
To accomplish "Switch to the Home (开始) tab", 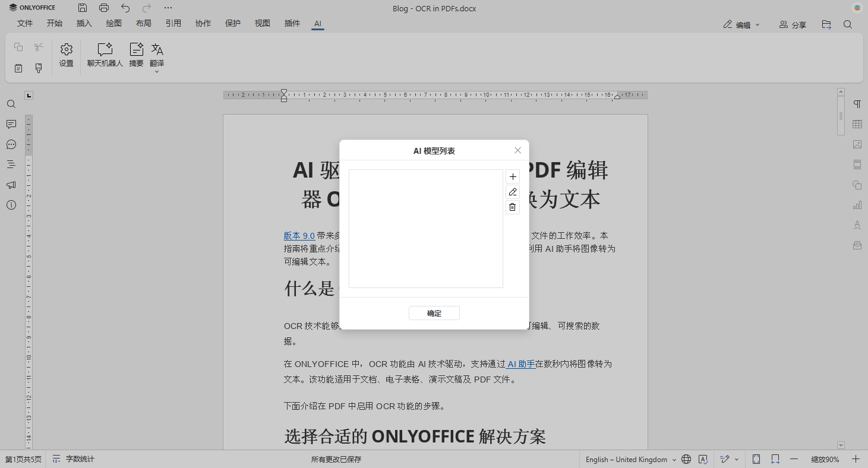I will point(55,23).
